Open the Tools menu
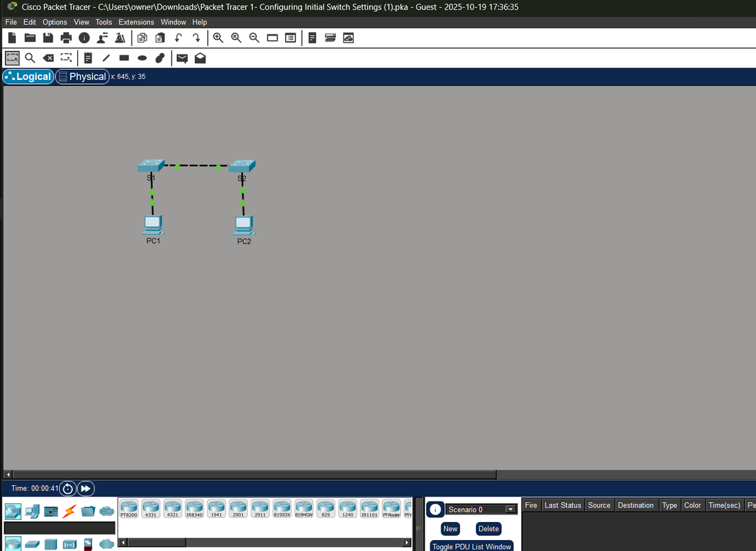The height and width of the screenshot is (551, 756). (103, 22)
